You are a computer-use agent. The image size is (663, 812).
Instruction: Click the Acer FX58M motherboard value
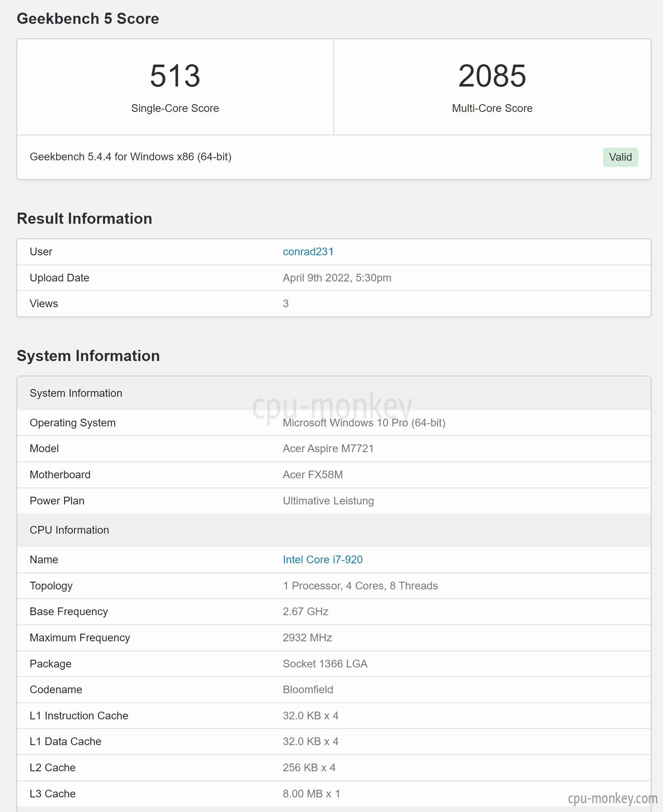(x=313, y=474)
